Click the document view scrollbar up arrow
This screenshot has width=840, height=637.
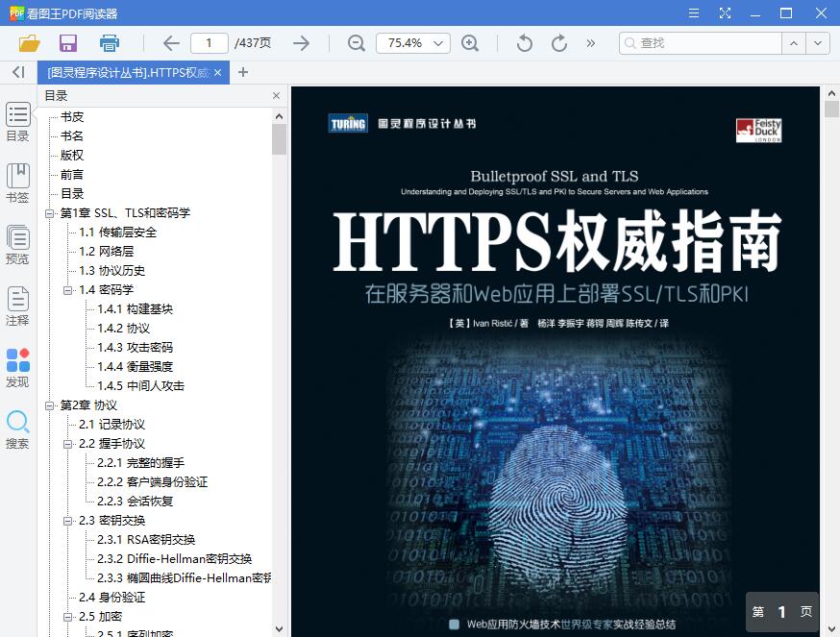tap(831, 93)
